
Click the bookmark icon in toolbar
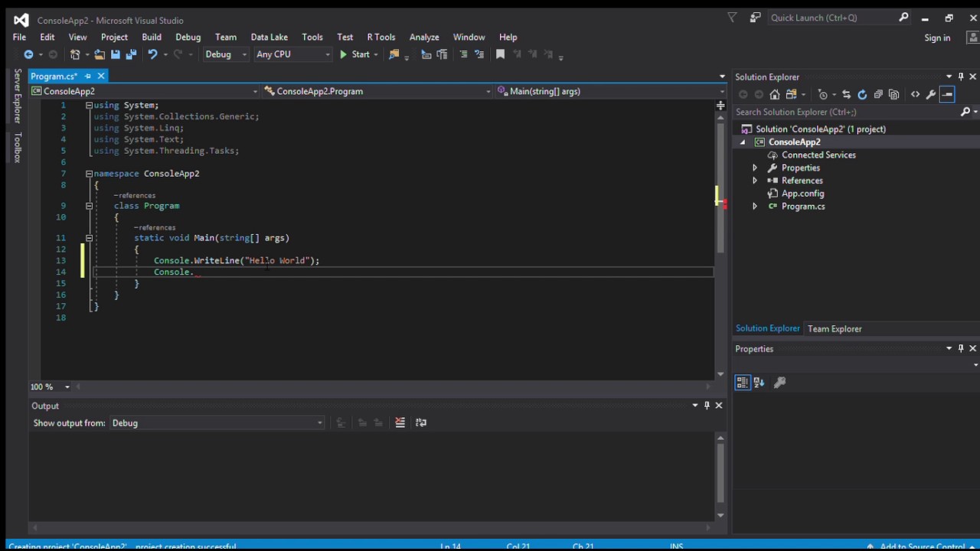click(x=500, y=54)
